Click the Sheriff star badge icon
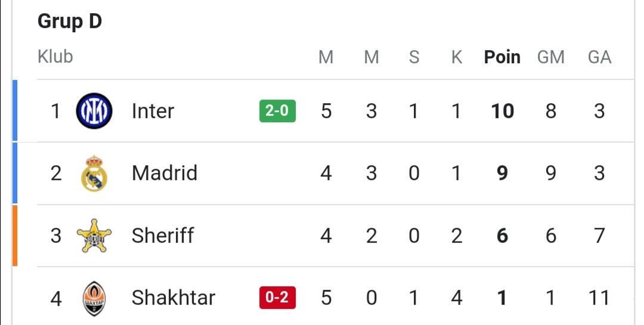The height and width of the screenshot is (325, 644). 94,236
